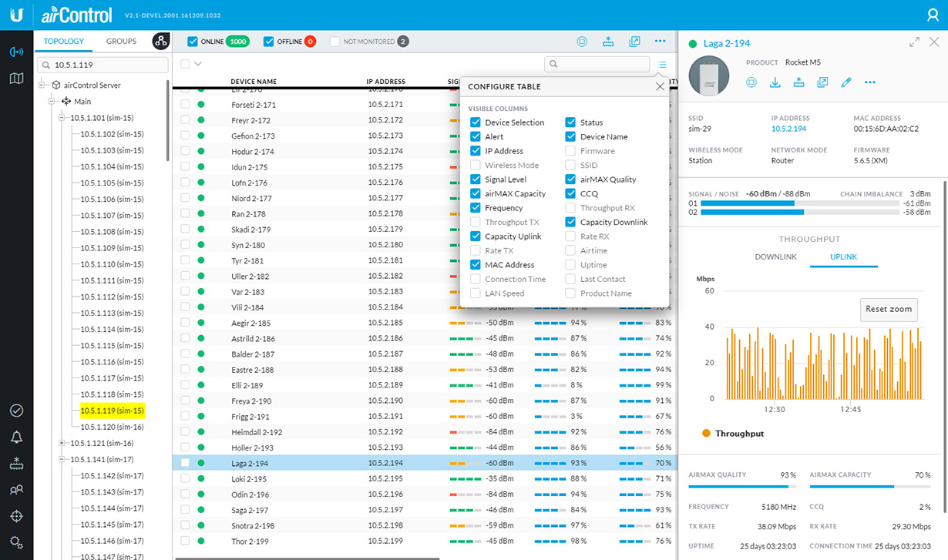Toggle the ONLINE filter checkbox
Viewport: 948px width, 560px height.
193,42
